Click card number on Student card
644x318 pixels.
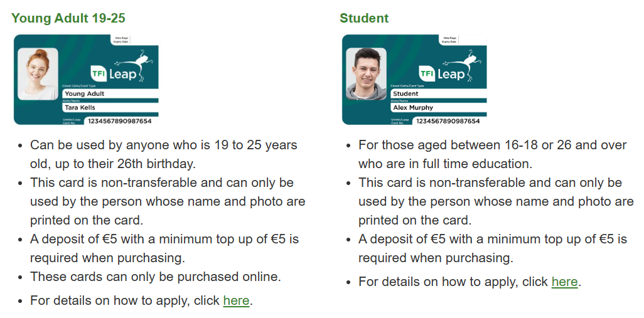tap(448, 121)
